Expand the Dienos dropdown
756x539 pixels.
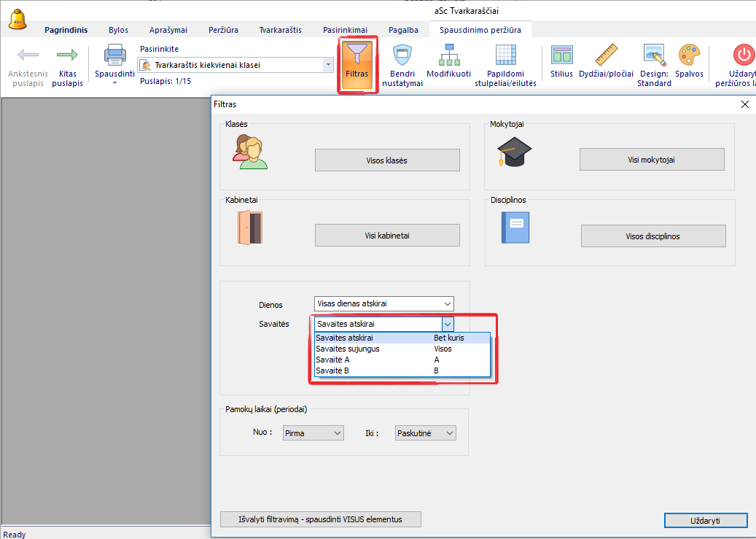click(447, 304)
